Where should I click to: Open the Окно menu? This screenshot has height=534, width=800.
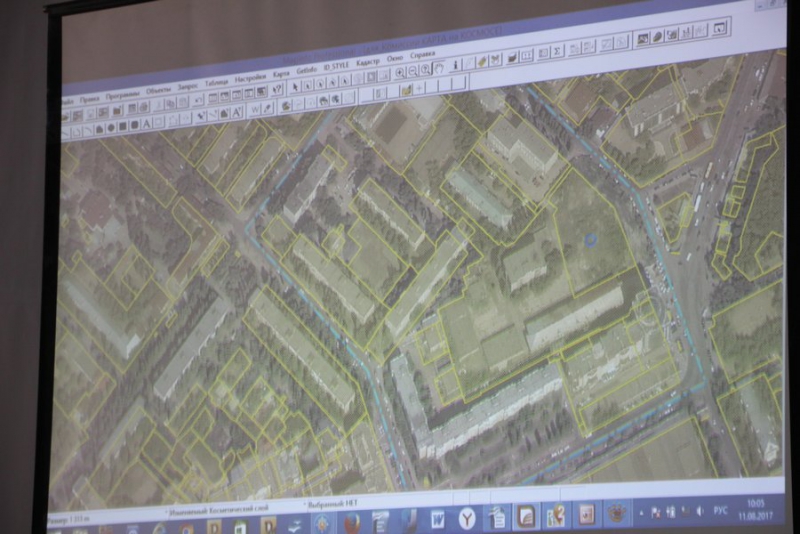point(394,60)
